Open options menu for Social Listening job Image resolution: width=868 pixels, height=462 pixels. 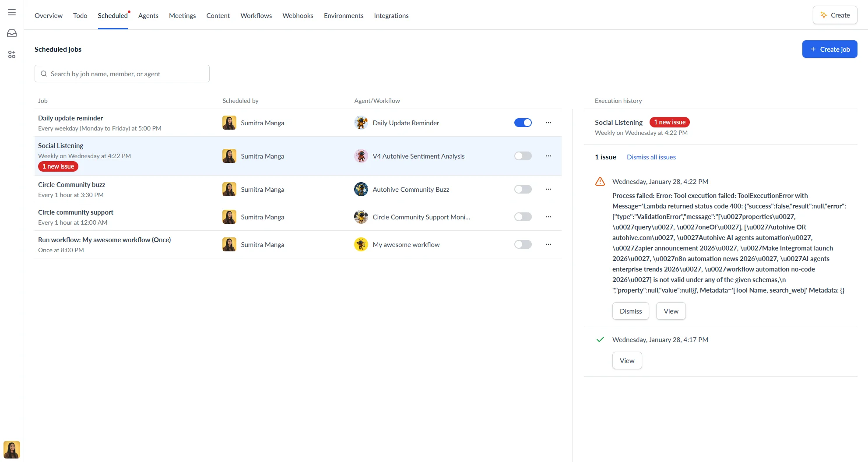pyautogui.click(x=548, y=155)
